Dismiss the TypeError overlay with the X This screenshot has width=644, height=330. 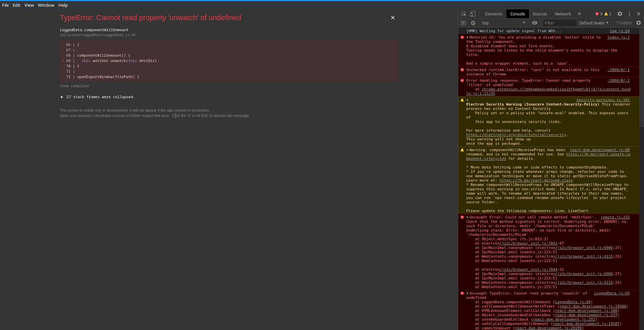click(393, 18)
